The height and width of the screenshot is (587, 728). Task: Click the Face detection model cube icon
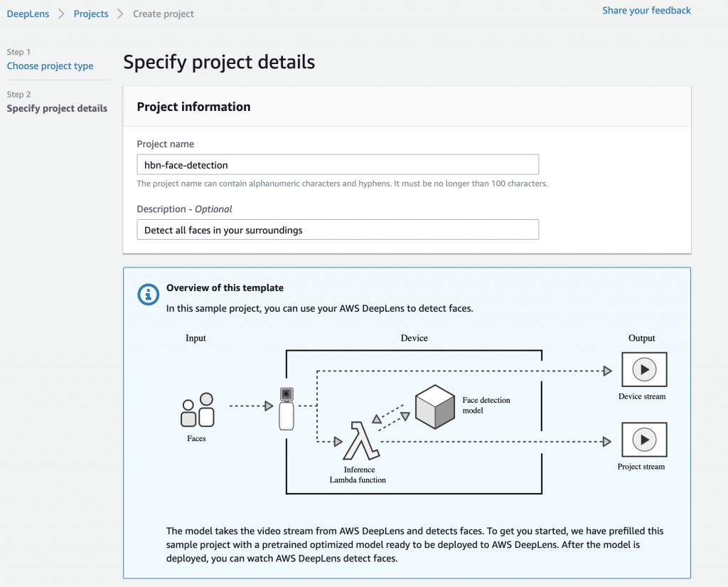[x=435, y=407]
